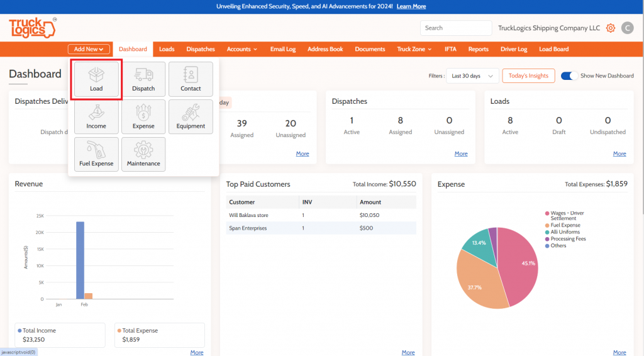The width and height of the screenshot is (644, 356).
Task: Select the Income money bag tile
Action: click(96, 116)
